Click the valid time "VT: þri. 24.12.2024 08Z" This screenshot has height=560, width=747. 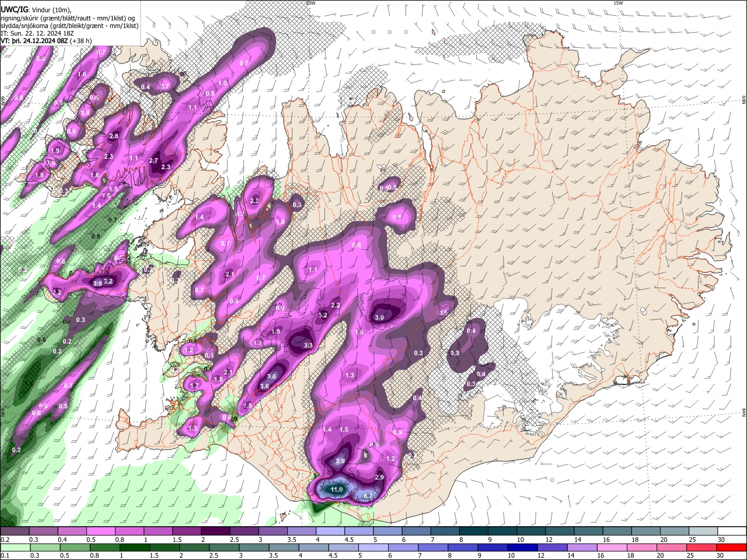(x=34, y=41)
